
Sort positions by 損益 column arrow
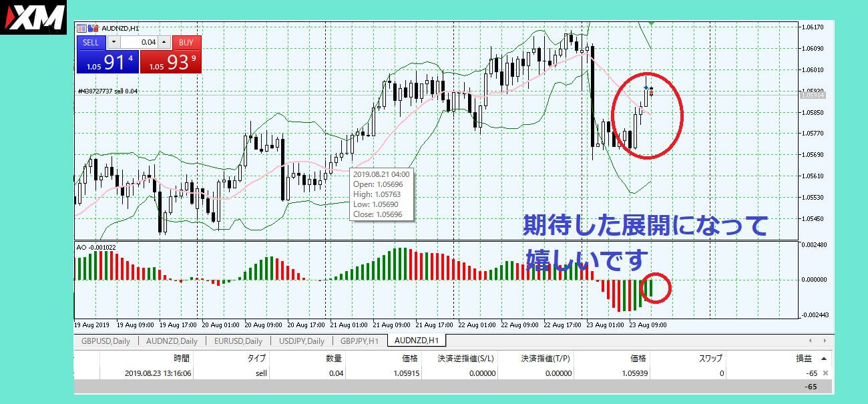pyautogui.click(x=823, y=359)
